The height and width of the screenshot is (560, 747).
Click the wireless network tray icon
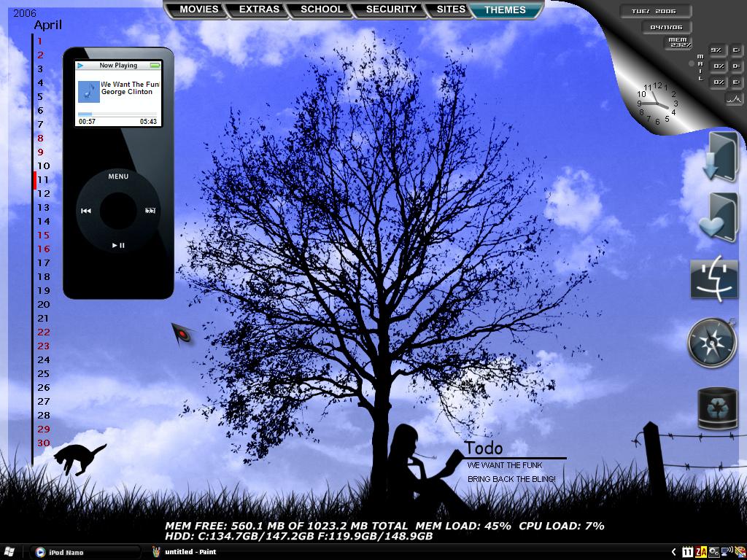(727, 552)
